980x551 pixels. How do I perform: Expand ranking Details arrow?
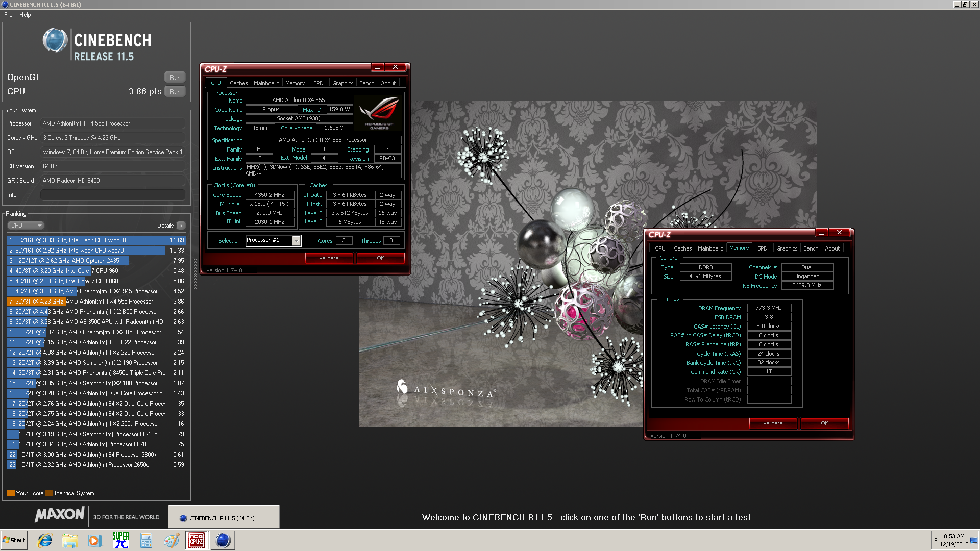point(181,226)
